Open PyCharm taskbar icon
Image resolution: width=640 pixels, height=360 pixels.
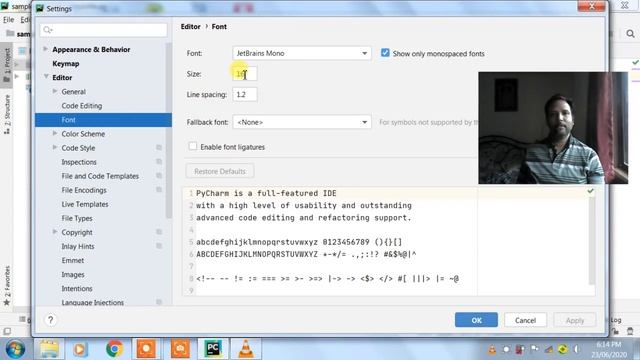(213, 349)
